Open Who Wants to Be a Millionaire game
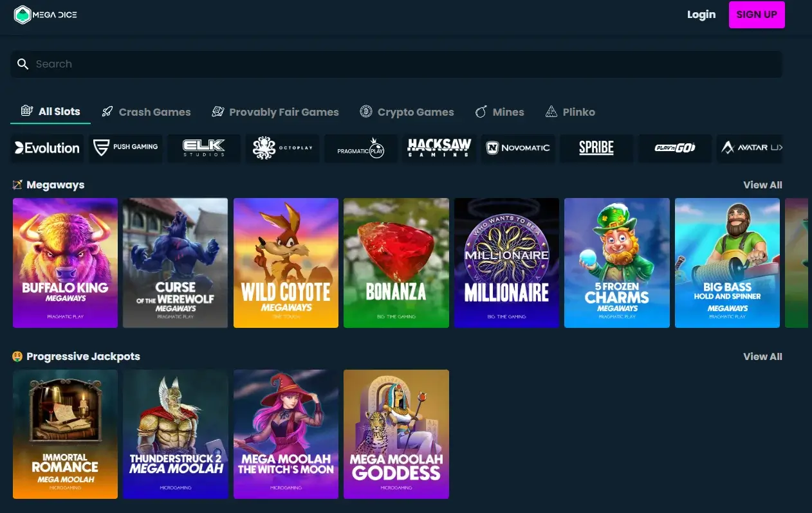Viewport: 812px width, 513px height. [x=506, y=263]
